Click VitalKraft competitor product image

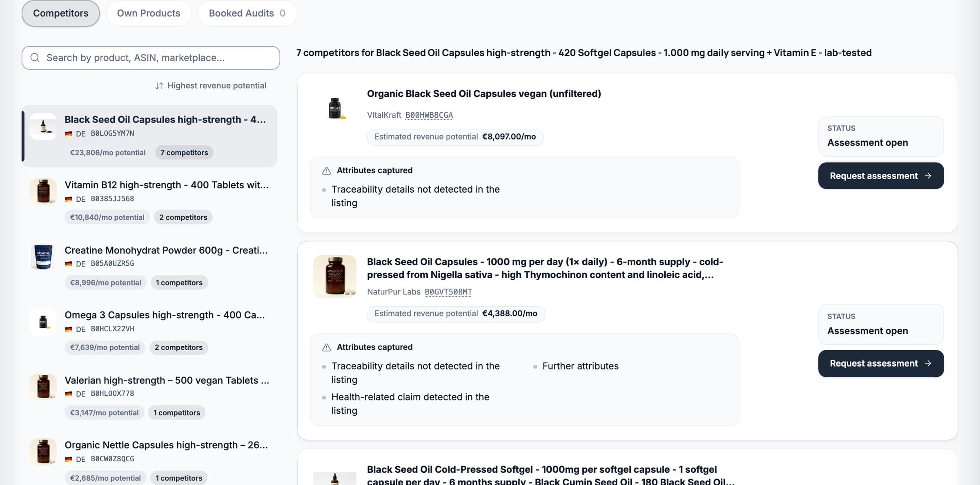335,109
